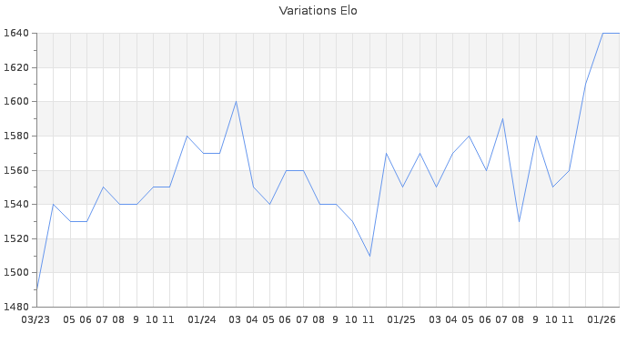Click the 1580 y-axis label
This screenshot has height=364, width=637.
pyautogui.click(x=16, y=136)
